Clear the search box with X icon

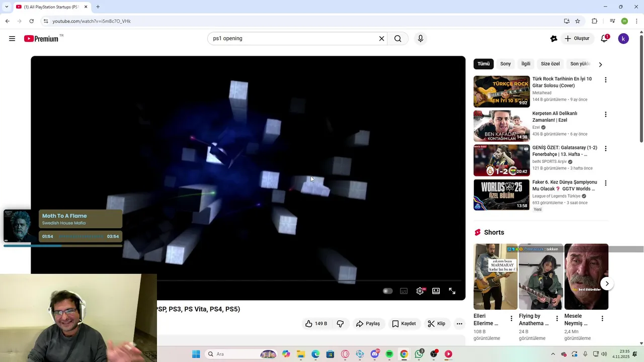pyautogui.click(x=381, y=39)
